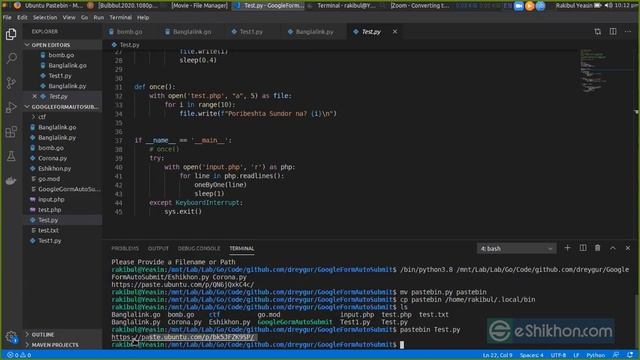Open test.txt in the file explorer

[48, 231]
